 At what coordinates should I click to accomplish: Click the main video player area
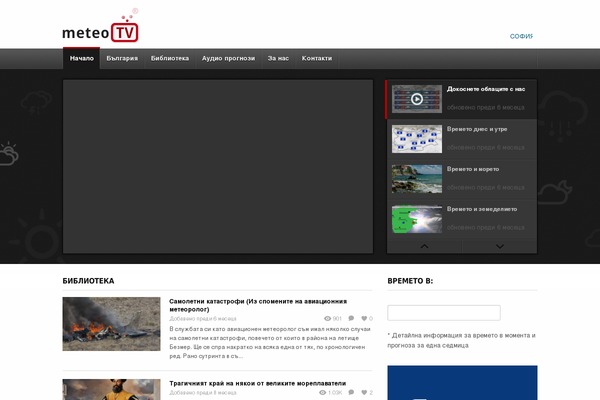click(218, 167)
